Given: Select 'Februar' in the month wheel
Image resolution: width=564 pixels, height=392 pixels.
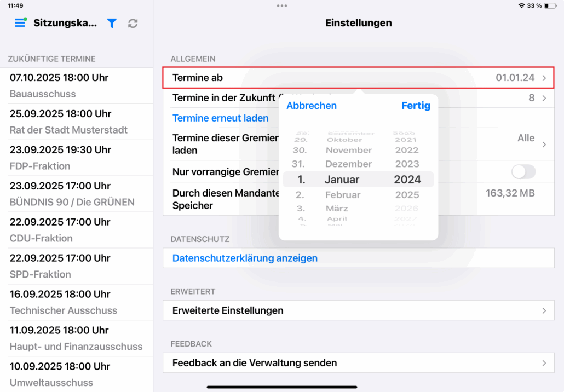Looking at the screenshot, I should click(x=343, y=195).
